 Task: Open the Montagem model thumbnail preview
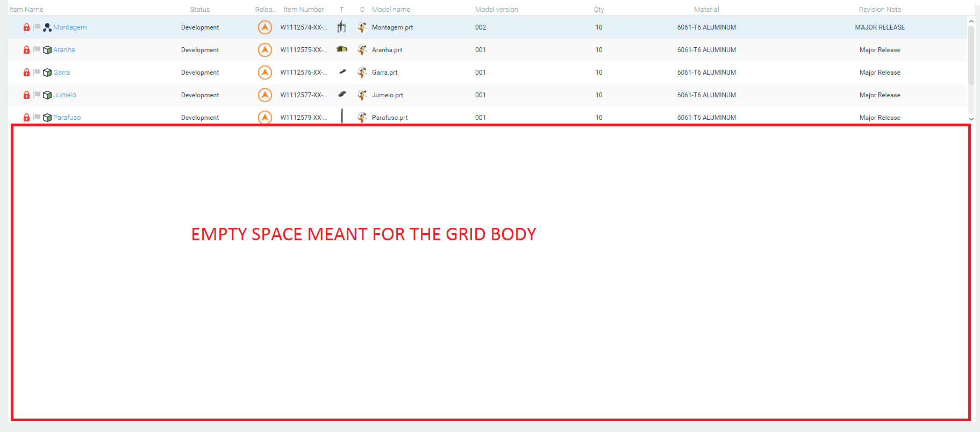click(341, 27)
